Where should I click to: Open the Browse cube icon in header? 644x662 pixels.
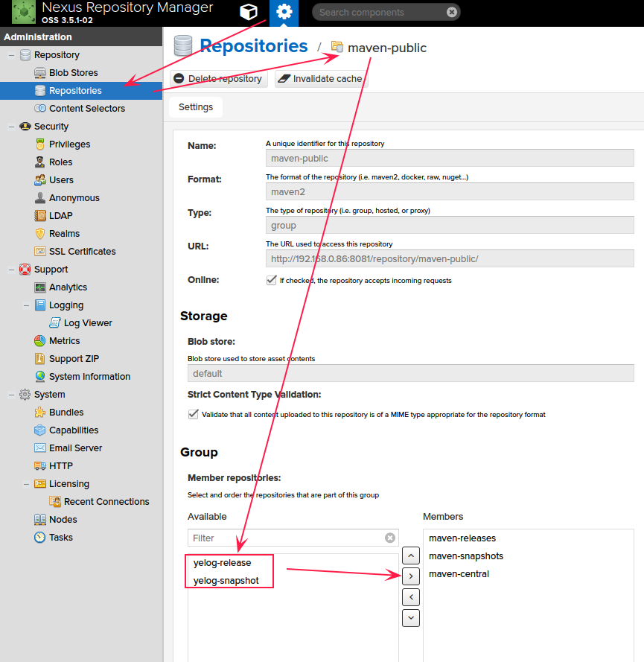[248, 12]
